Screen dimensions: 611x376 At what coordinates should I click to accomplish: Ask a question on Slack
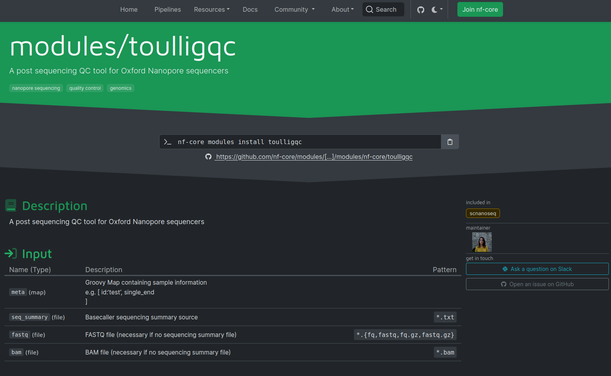click(x=537, y=269)
